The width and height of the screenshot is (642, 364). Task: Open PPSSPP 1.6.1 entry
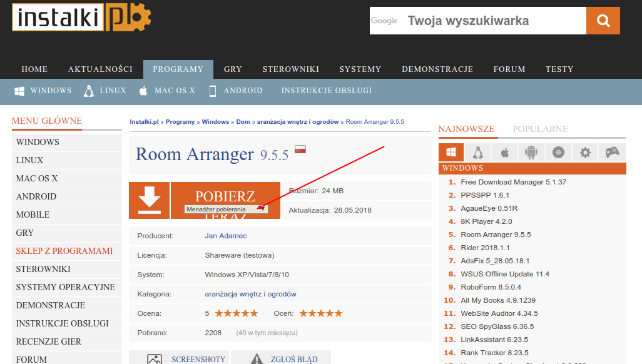pos(485,195)
